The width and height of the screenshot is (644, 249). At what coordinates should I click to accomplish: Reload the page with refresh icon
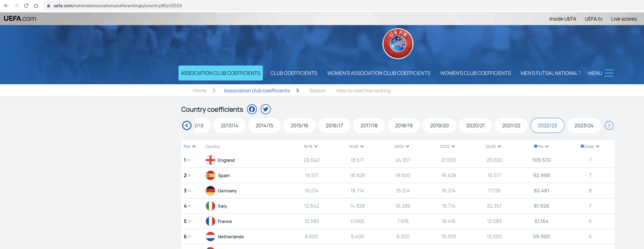[26, 5]
